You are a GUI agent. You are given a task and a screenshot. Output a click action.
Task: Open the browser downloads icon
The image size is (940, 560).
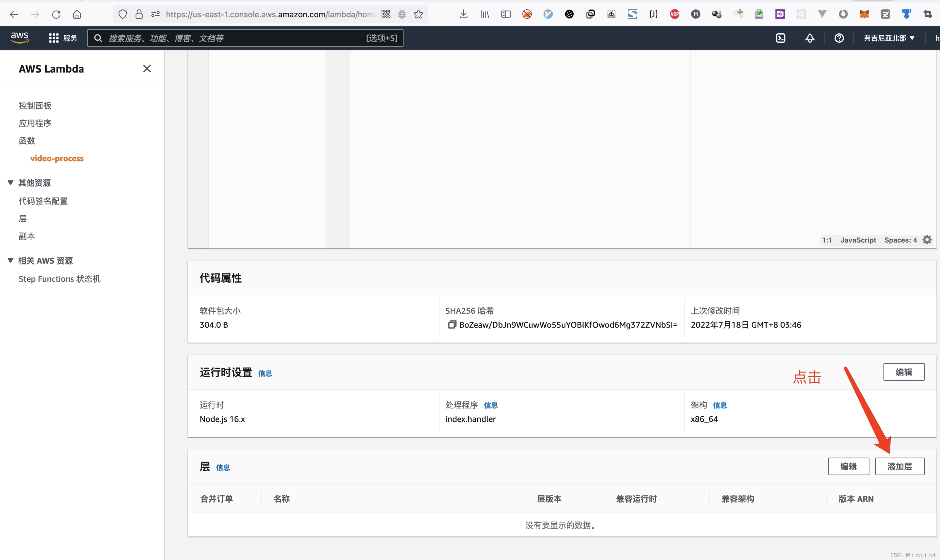[463, 14]
